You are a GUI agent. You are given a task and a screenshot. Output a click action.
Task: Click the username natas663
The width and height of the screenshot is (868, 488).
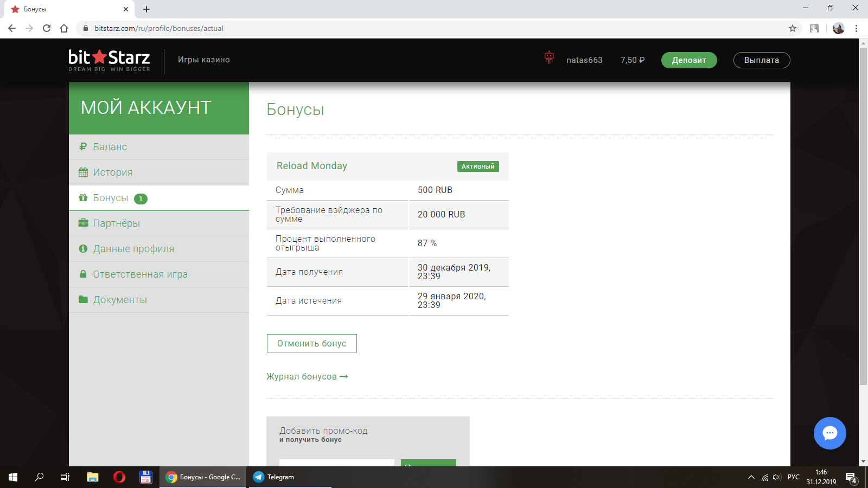pos(584,60)
